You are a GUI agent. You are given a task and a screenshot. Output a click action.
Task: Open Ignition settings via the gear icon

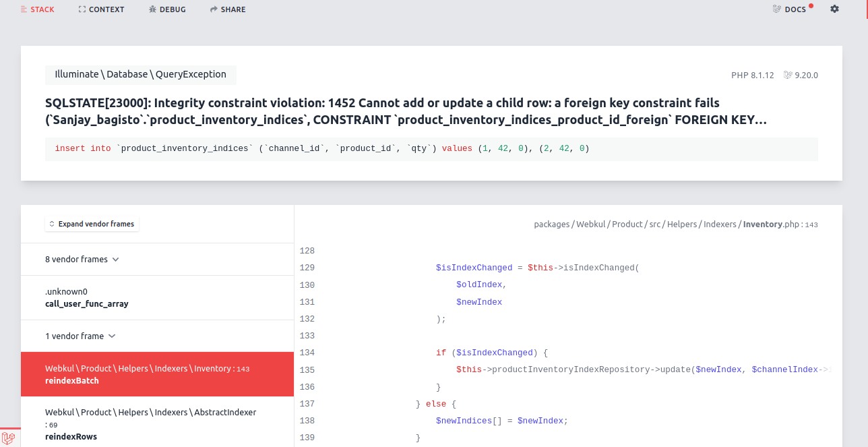pyautogui.click(x=834, y=9)
